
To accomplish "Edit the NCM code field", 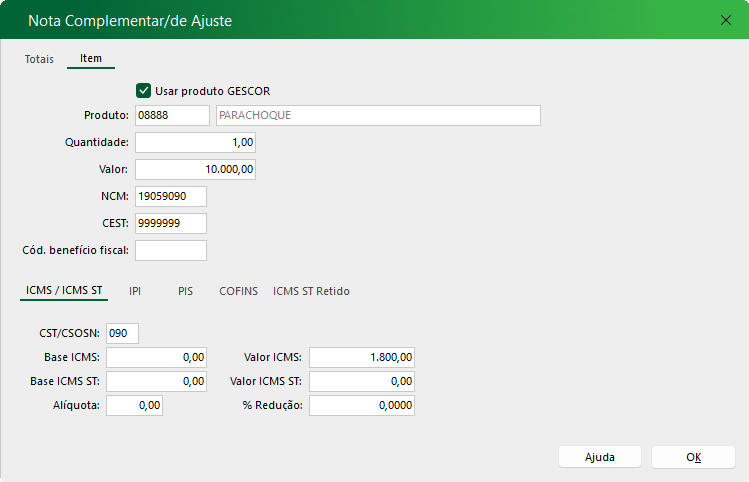I will pos(170,196).
